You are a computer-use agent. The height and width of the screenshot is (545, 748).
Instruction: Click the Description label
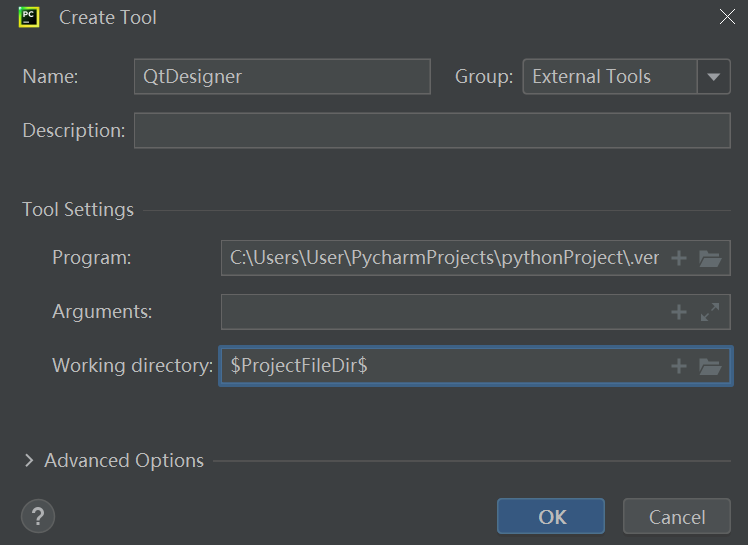(74, 130)
